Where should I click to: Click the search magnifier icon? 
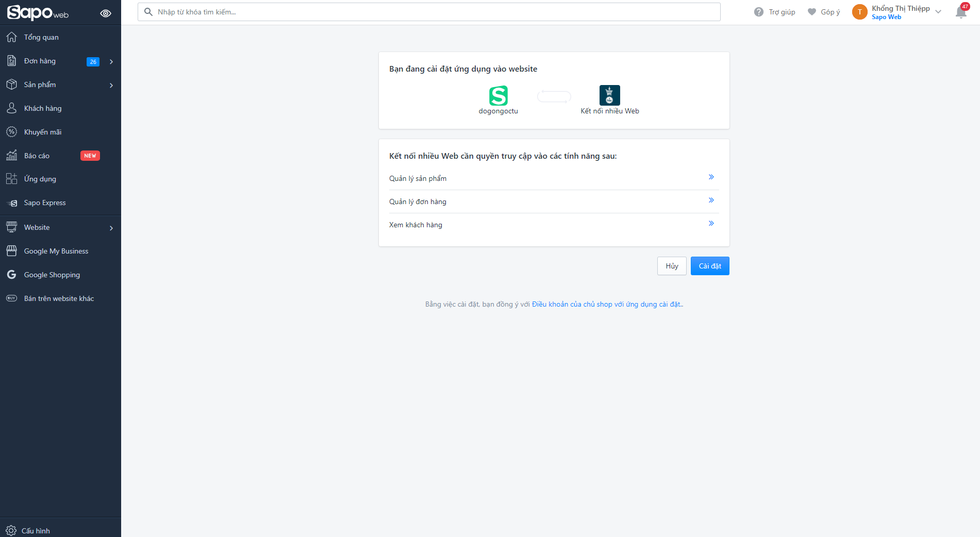[148, 12]
